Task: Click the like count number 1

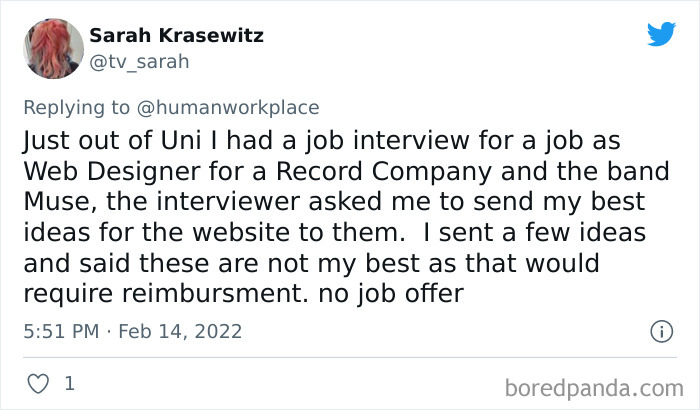Action: click(x=69, y=383)
